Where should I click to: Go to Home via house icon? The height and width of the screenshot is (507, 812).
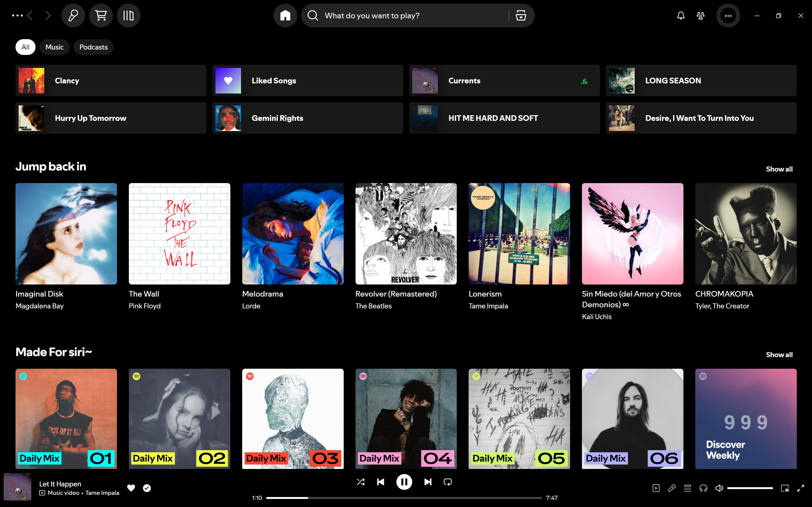[x=285, y=15]
